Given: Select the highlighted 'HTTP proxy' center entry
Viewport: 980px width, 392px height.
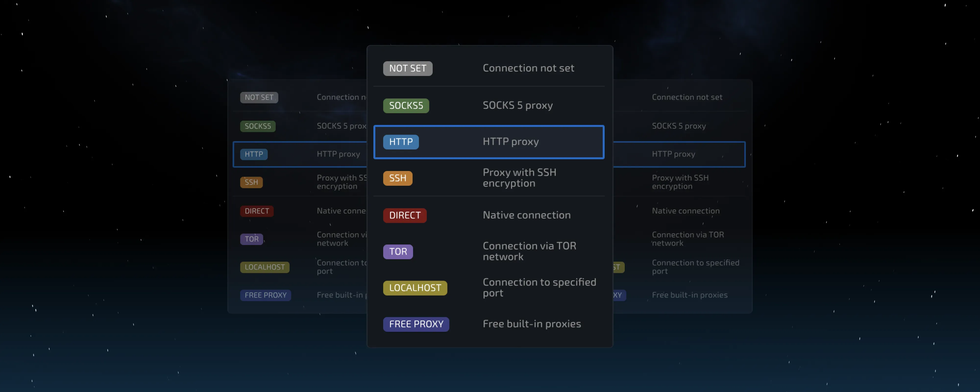Looking at the screenshot, I should coord(511,142).
